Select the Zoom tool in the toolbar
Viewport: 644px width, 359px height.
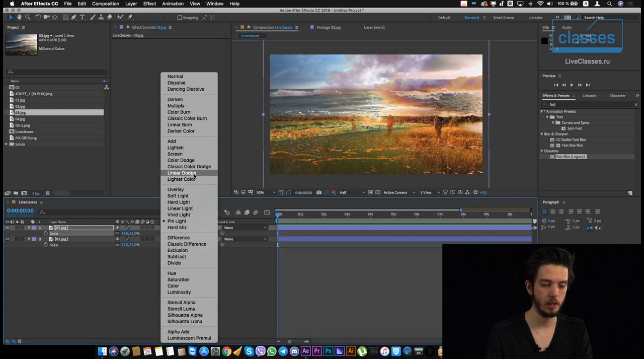tap(28, 17)
